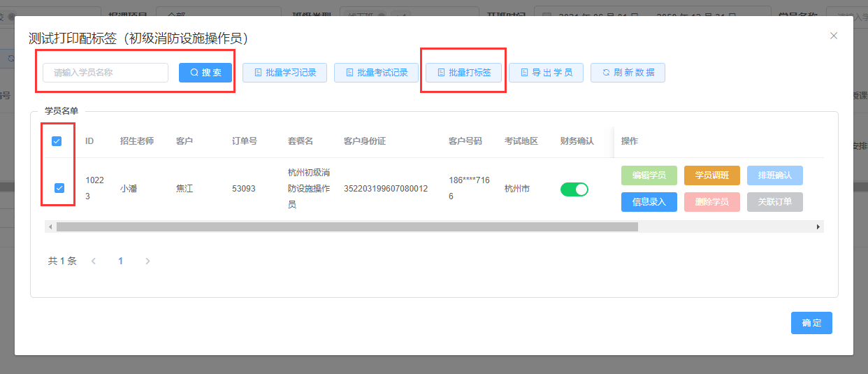Go to previous page arrow in pagination
Image resolution: width=868 pixels, height=374 pixels.
94,261
